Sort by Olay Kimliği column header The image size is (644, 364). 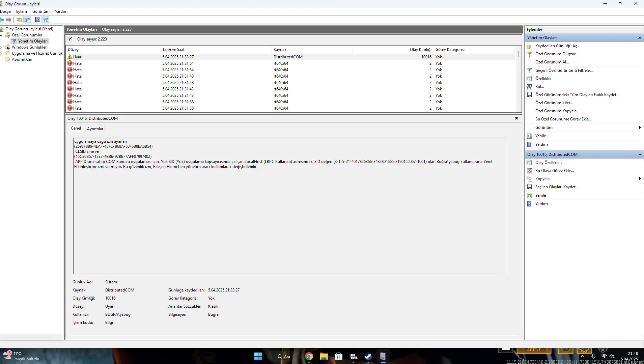(x=393, y=50)
